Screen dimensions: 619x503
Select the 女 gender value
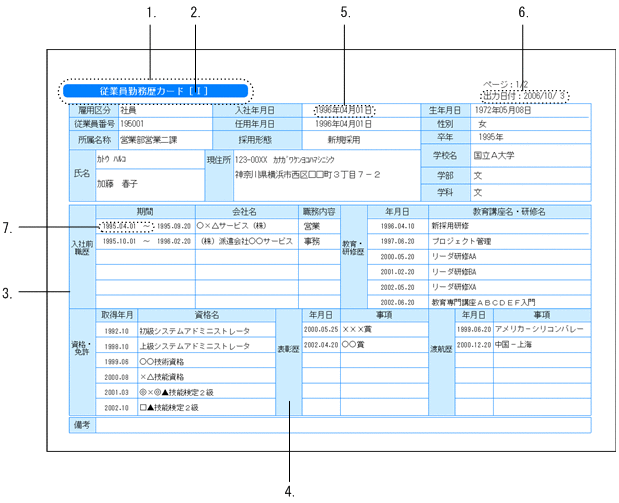[482, 124]
